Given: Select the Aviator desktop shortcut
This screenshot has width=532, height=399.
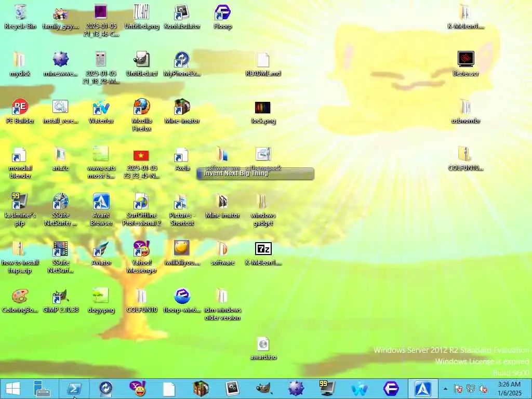Looking at the screenshot, I should tap(101, 253).
